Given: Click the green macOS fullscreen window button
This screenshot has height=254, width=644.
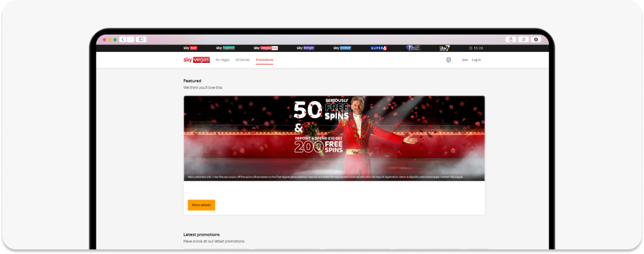Looking at the screenshot, I should tap(115, 39).
